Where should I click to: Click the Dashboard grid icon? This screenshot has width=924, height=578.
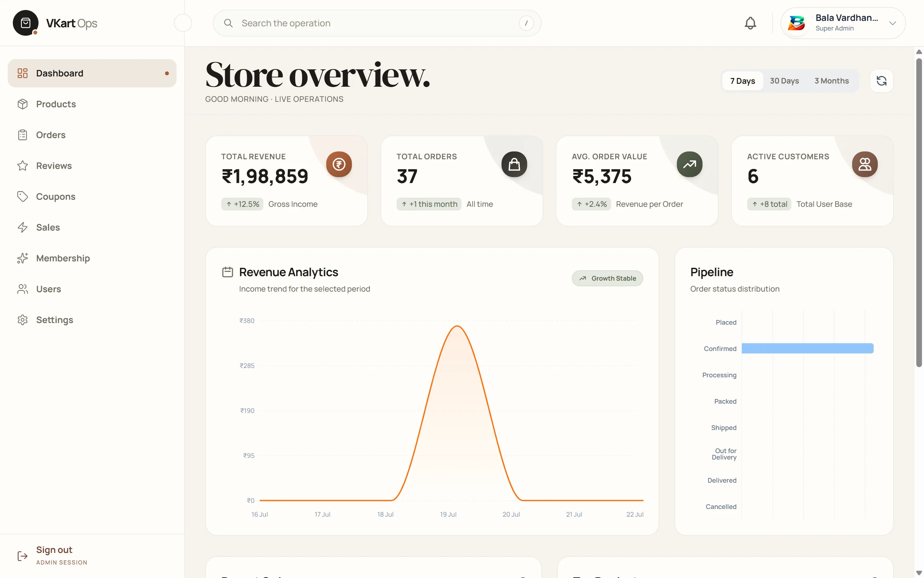22,73
